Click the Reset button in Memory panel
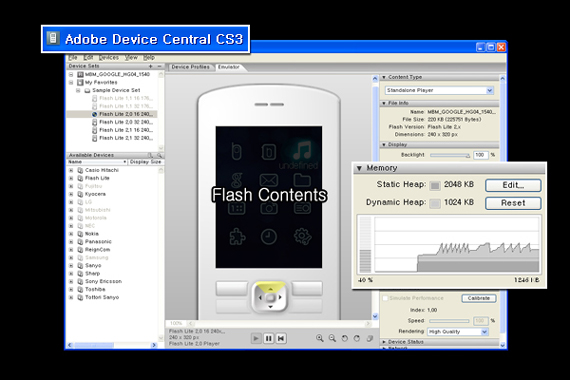 click(x=513, y=203)
